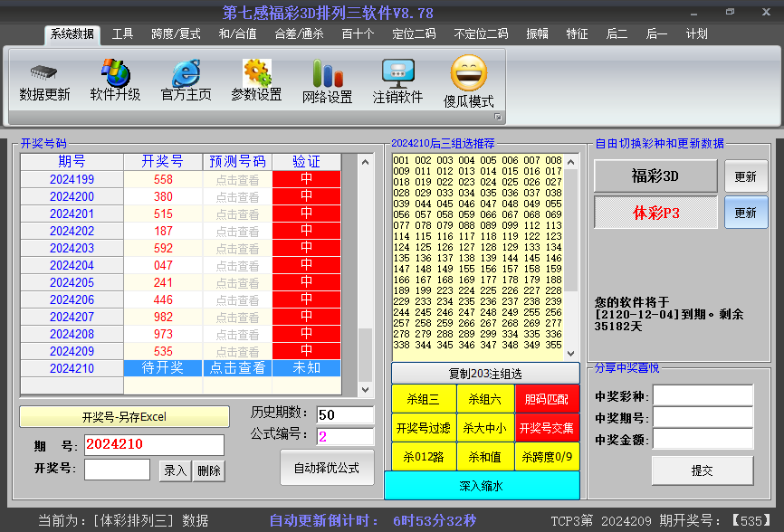
Task: Focus 历史期数 field showing 50
Action: 345,414
